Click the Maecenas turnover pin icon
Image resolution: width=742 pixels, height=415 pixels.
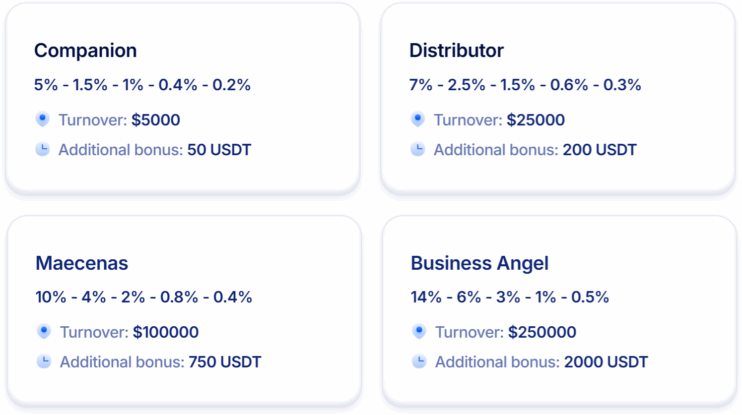pos(43,331)
